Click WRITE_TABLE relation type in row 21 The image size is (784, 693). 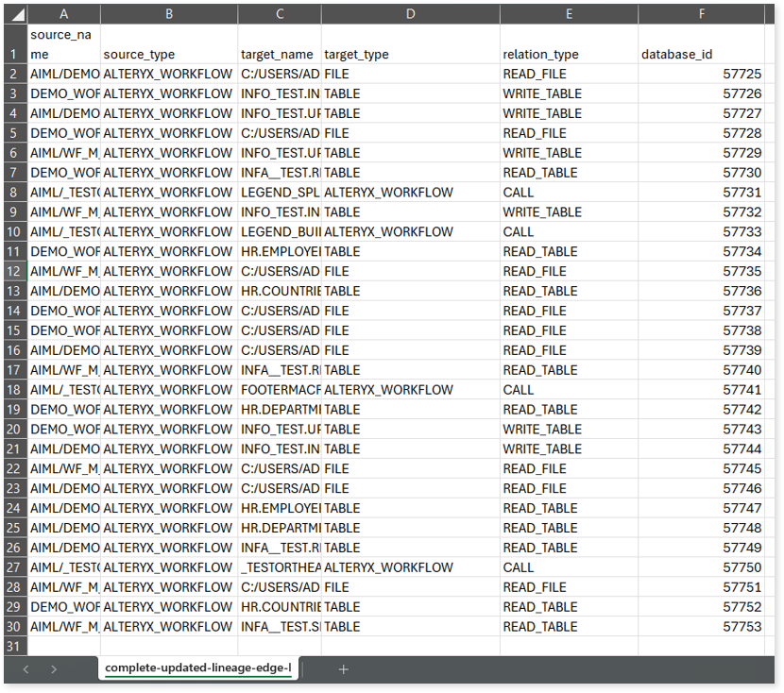click(569, 449)
